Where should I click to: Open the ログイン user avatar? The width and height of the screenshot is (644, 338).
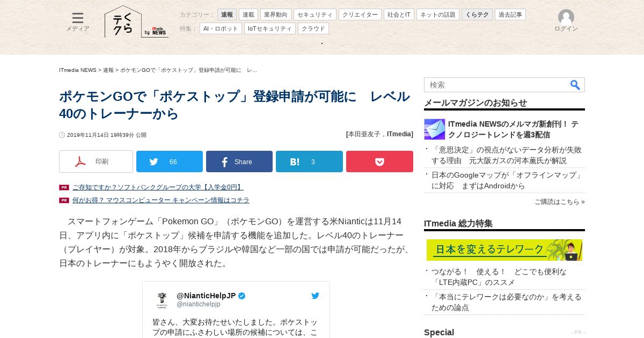pos(566,21)
